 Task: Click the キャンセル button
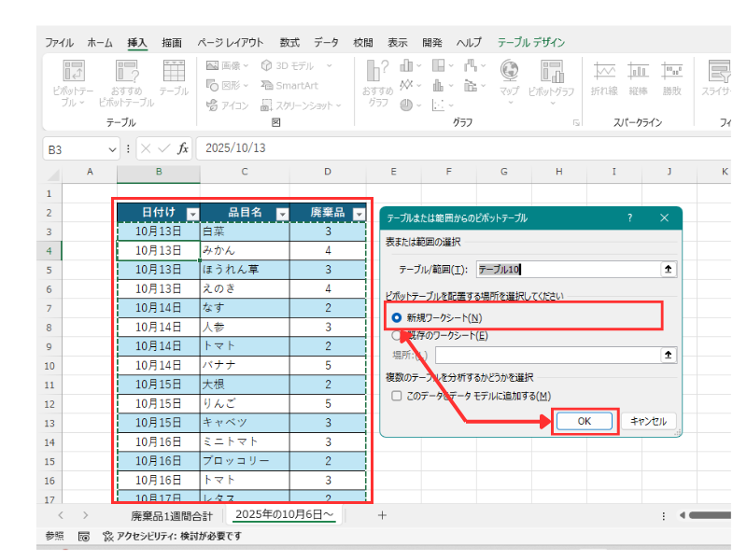coord(648,421)
